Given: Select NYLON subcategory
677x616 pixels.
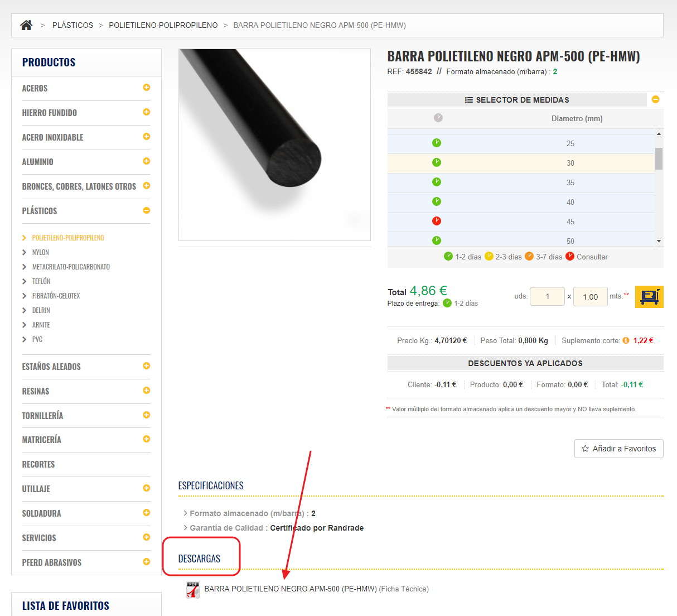Looking at the screenshot, I should click(41, 252).
